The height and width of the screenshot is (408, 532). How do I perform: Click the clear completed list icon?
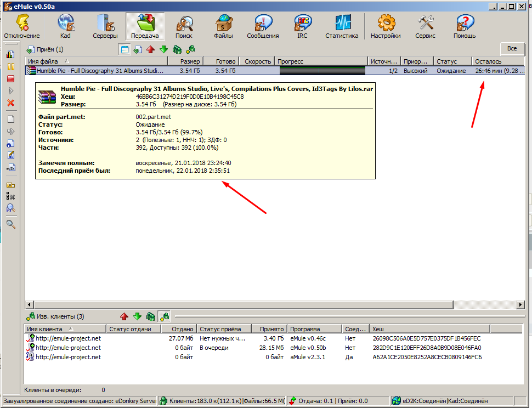pyautogui.click(x=10, y=196)
